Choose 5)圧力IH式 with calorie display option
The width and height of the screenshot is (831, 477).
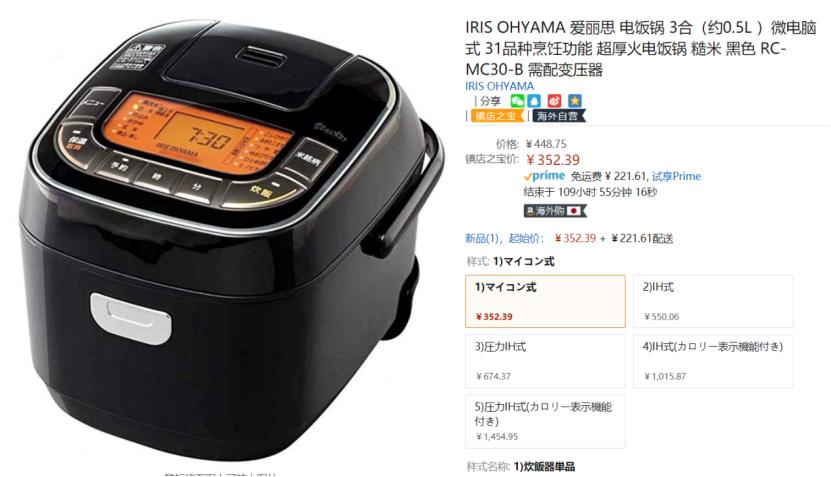click(x=545, y=421)
